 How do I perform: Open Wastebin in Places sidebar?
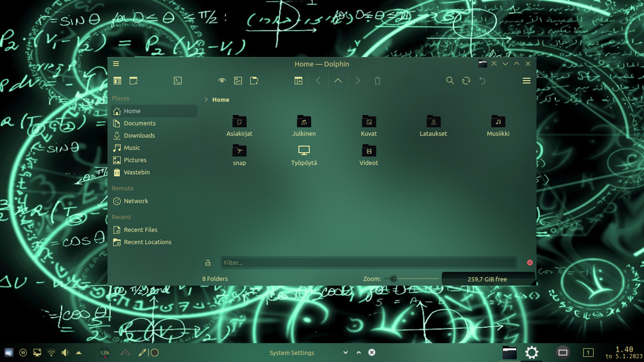[154, 172]
